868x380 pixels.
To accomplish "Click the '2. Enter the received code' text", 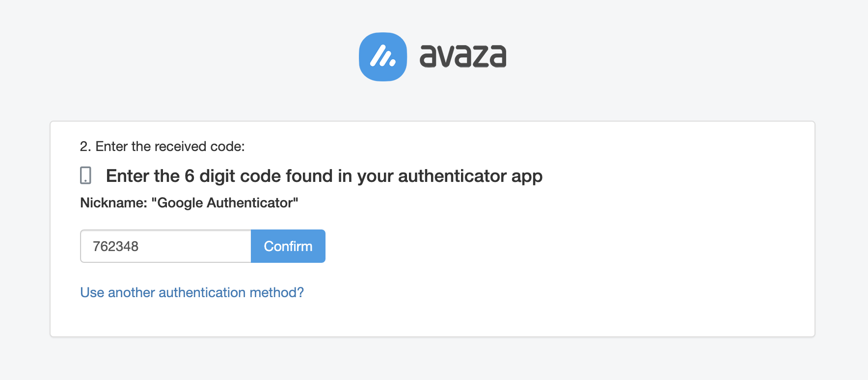I will [x=162, y=147].
